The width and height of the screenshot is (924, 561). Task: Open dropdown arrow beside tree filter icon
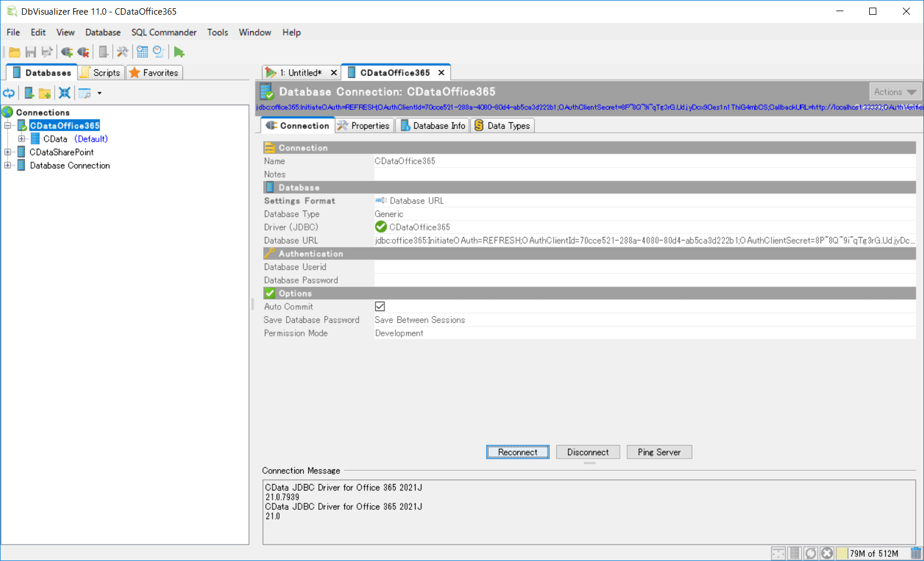99,93
